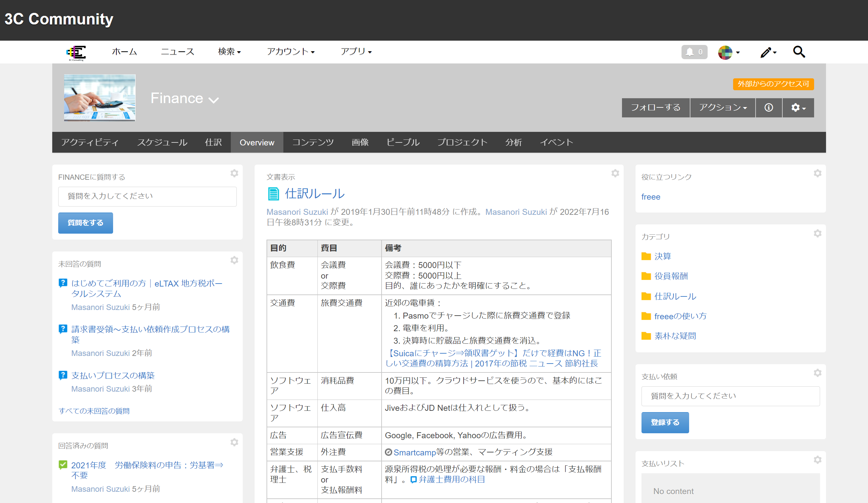This screenshot has width=868, height=503.
Task: Click the 仕訳ルール document icon
Action: coord(273,194)
